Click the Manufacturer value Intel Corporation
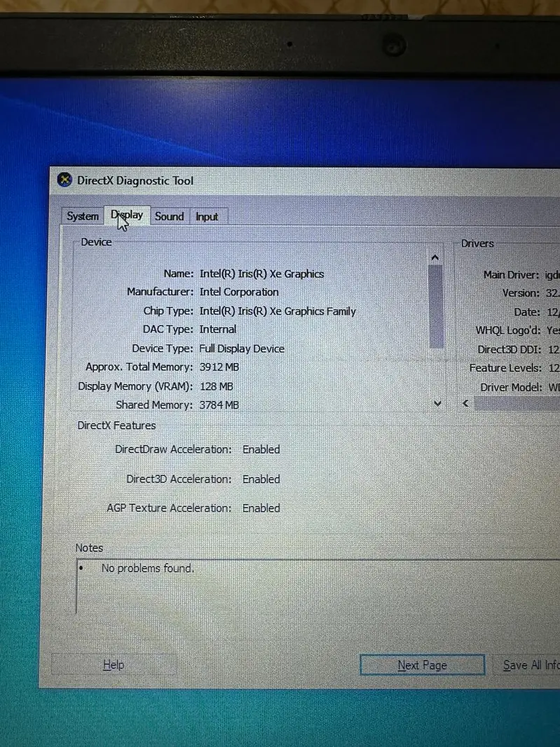Image resolution: width=560 pixels, height=747 pixels. pyautogui.click(x=239, y=292)
